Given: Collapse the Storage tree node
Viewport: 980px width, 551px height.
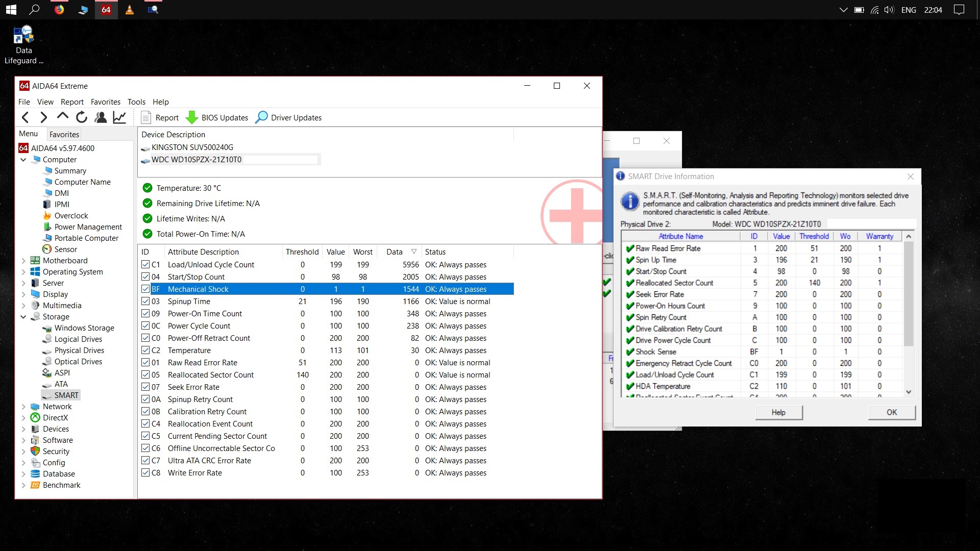Looking at the screenshot, I should click(x=23, y=316).
